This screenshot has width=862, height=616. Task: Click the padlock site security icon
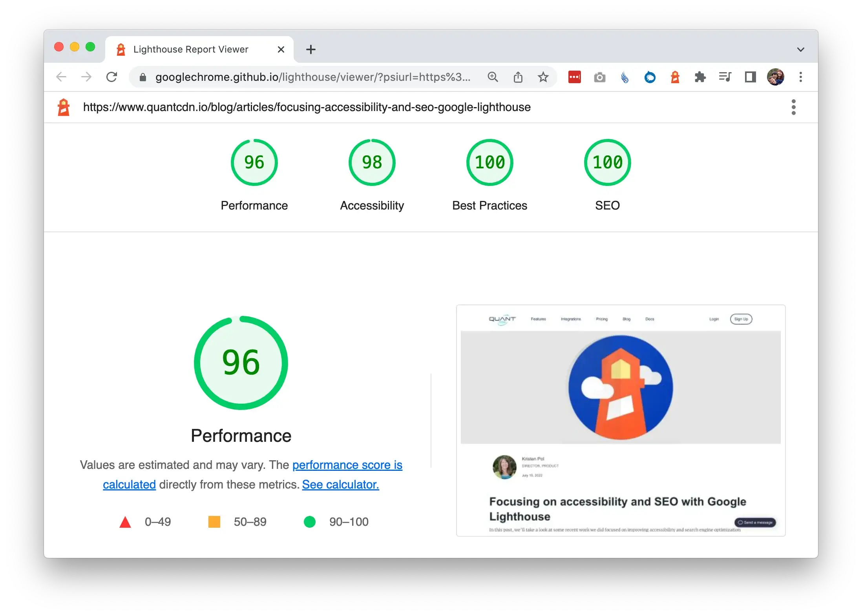(143, 77)
